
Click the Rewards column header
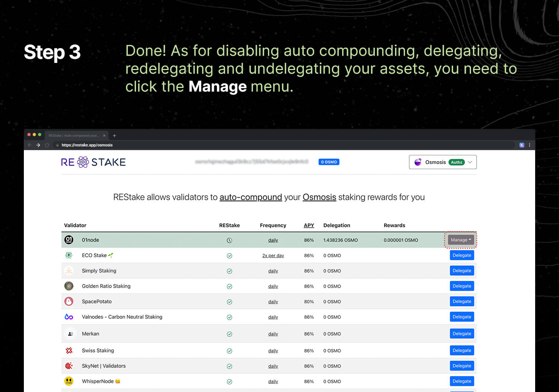(395, 225)
